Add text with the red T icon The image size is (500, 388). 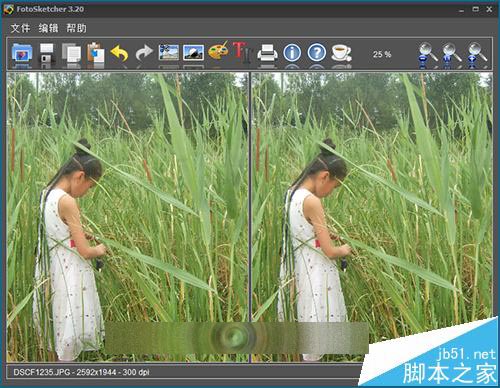click(x=241, y=52)
